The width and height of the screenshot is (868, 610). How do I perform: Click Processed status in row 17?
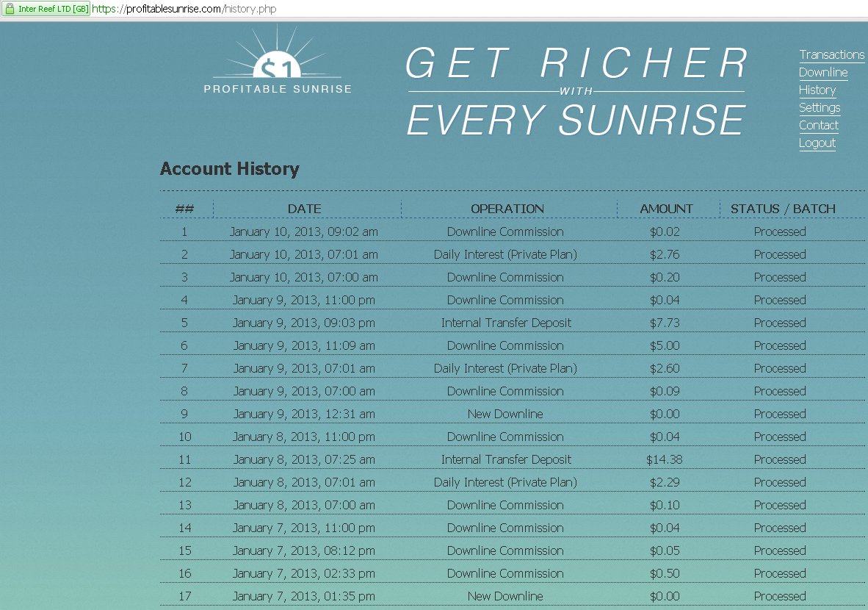(x=779, y=596)
